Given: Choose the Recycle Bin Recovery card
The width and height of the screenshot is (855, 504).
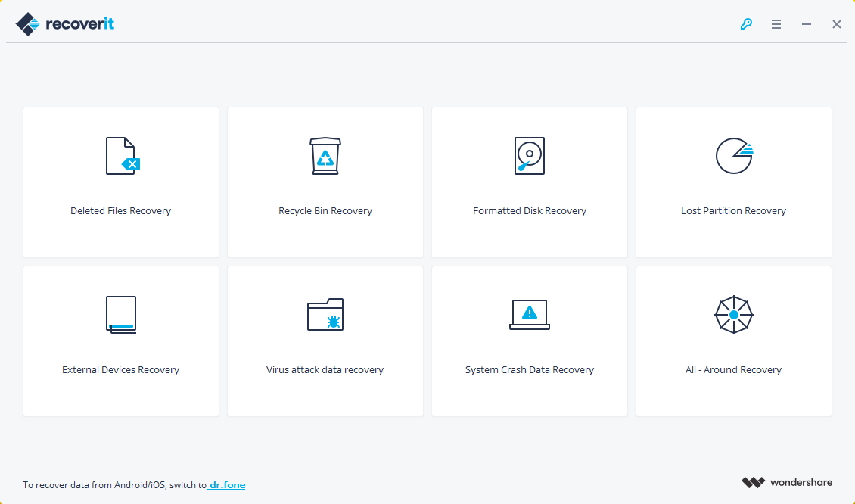Looking at the screenshot, I should point(325,182).
